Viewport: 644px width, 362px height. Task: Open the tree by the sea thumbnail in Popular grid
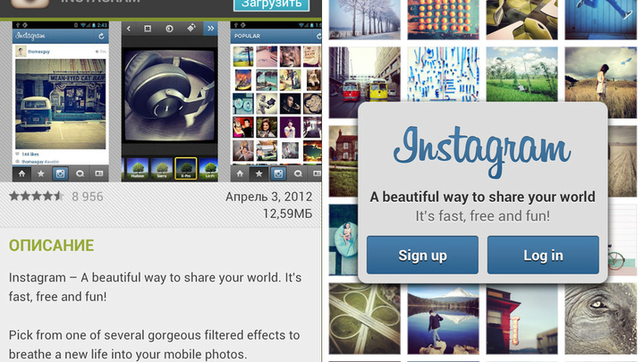(x=243, y=56)
